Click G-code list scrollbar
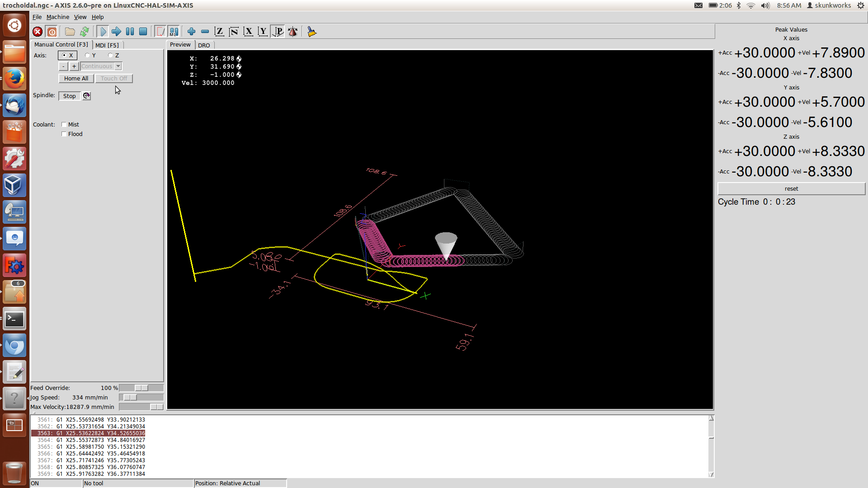Image resolution: width=868 pixels, height=488 pixels. point(711,446)
